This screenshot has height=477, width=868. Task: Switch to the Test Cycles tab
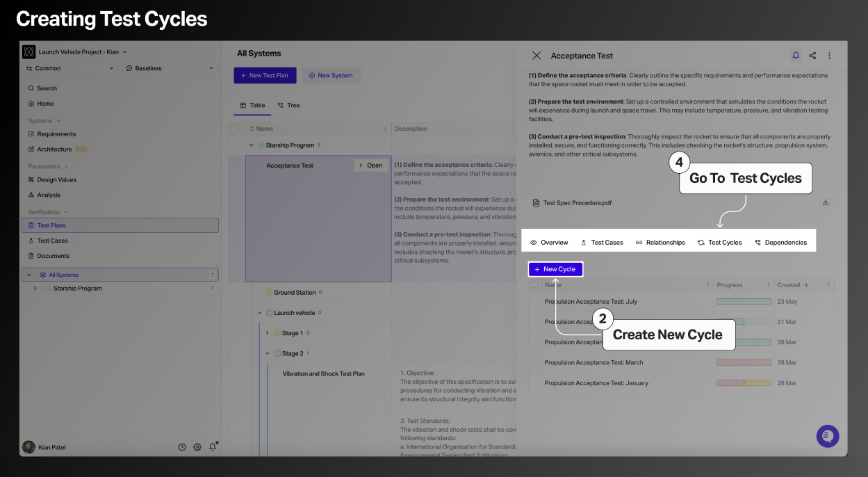point(720,243)
